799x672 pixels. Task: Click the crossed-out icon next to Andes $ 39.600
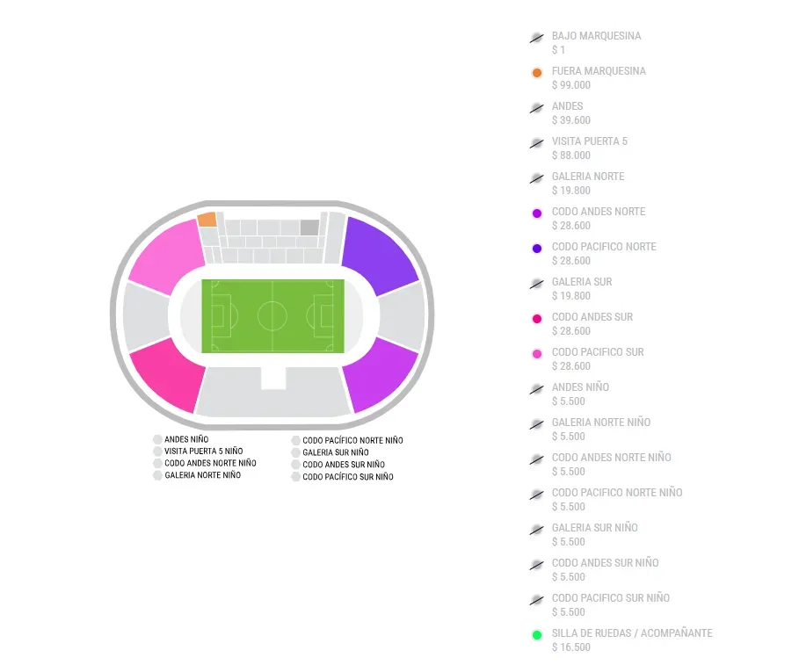coord(537,108)
